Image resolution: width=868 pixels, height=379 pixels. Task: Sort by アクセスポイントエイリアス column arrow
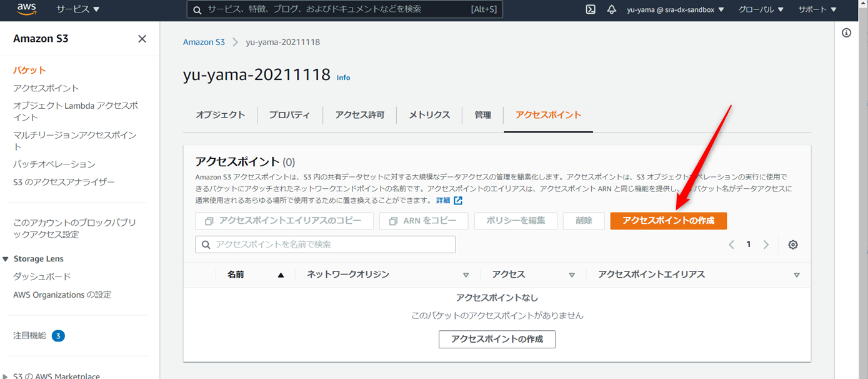tap(797, 275)
